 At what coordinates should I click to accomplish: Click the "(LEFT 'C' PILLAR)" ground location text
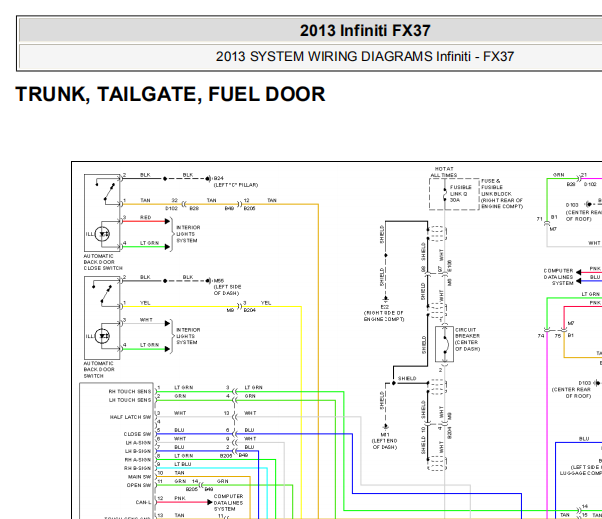coord(236,185)
